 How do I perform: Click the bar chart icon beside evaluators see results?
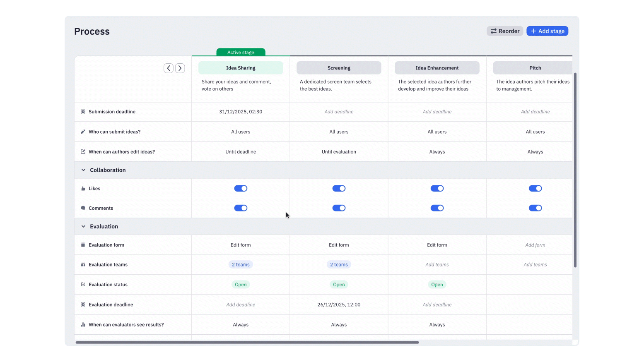pos(83,325)
